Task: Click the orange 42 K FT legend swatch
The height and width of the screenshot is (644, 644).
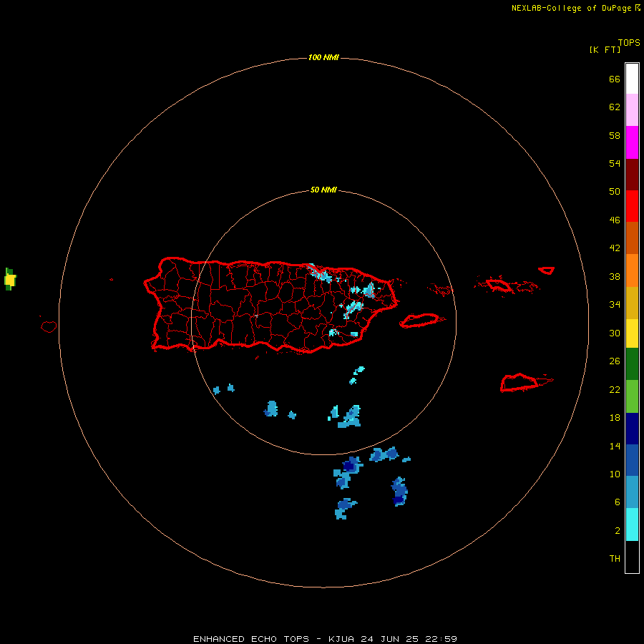Action: (x=632, y=270)
